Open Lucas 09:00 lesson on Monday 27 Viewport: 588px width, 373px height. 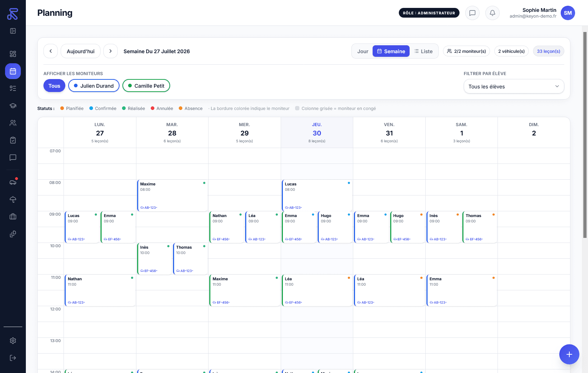tap(82, 227)
